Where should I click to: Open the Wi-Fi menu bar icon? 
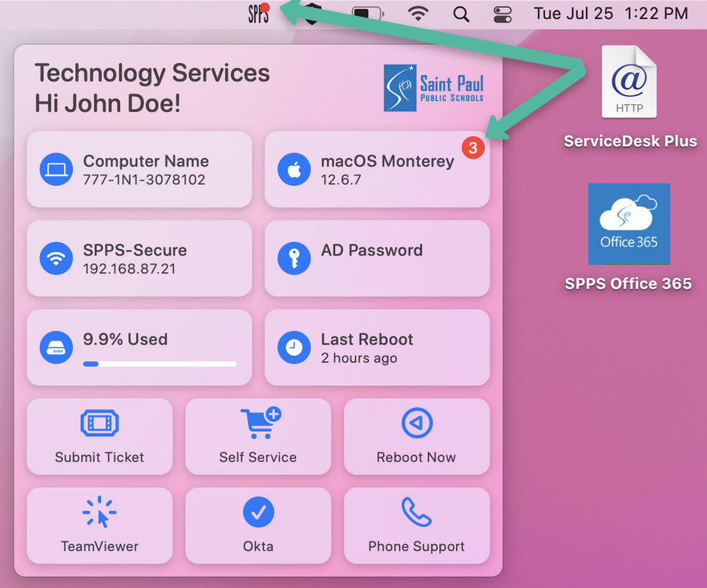pos(418,14)
